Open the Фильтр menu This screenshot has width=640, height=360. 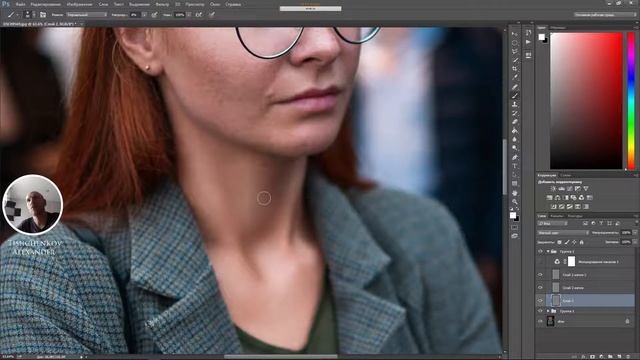[x=162, y=4]
